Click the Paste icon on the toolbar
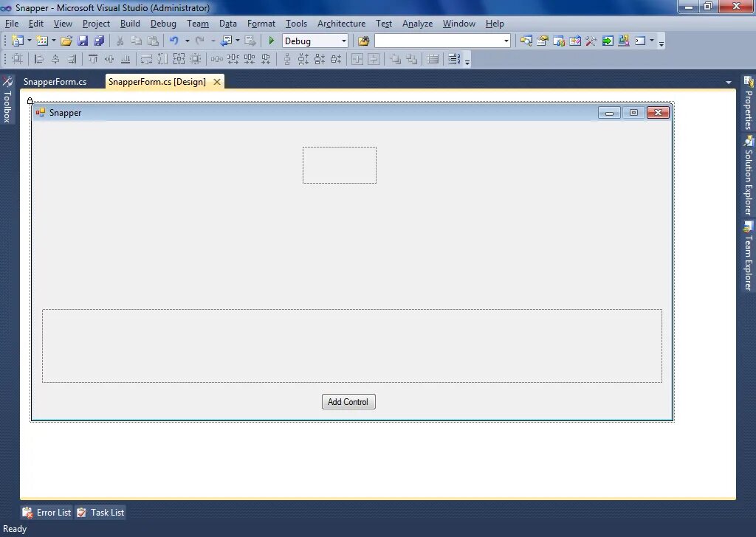 tap(153, 41)
